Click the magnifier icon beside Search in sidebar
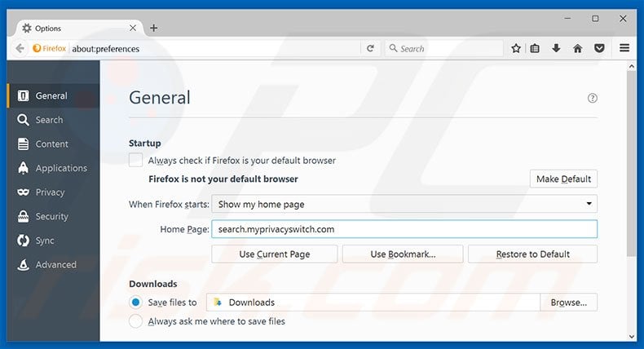The height and width of the screenshot is (349, 644). point(23,120)
